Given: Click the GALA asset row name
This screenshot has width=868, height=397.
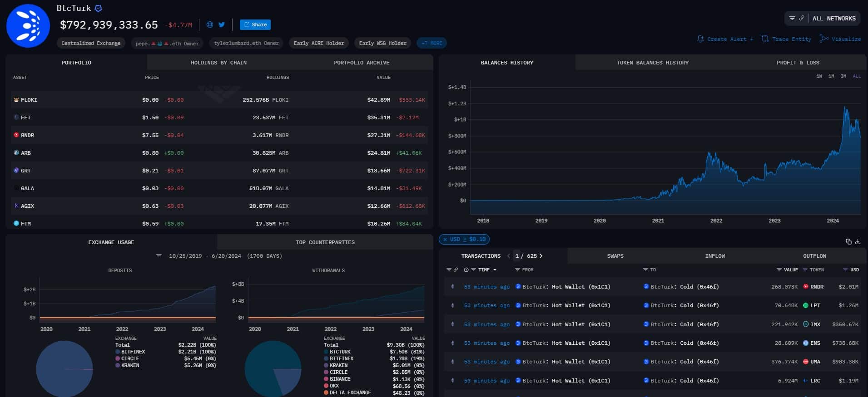Looking at the screenshot, I should 27,188.
